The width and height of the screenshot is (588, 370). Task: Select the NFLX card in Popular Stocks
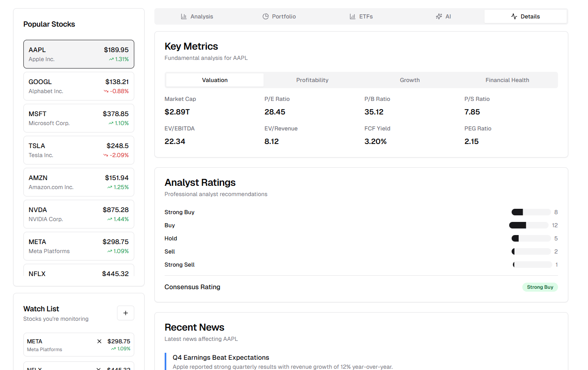(79, 270)
